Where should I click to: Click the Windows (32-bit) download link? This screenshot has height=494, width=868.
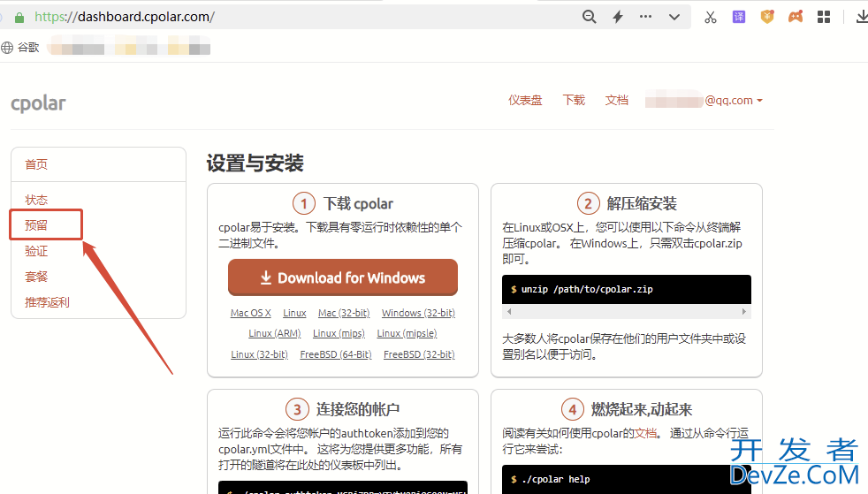(418, 313)
